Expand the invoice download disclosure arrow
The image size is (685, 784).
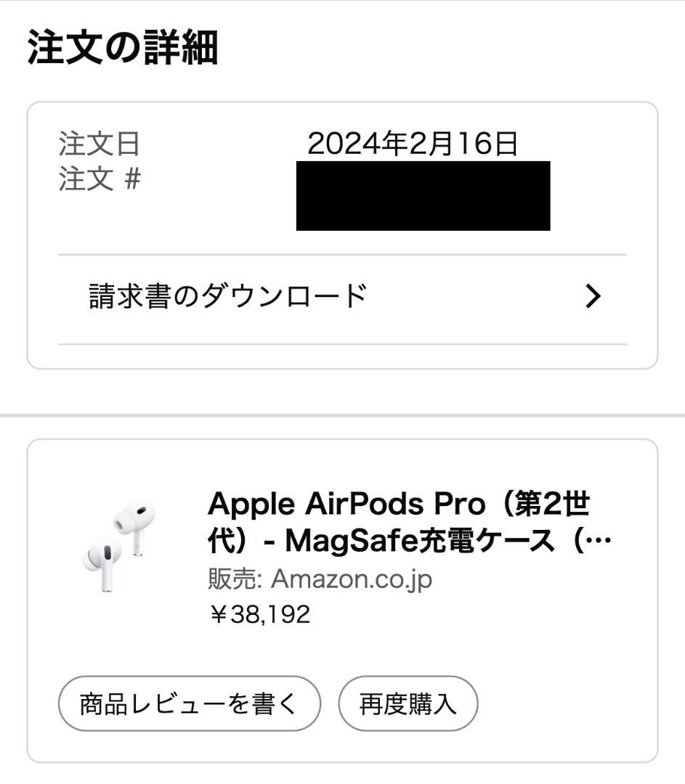(x=594, y=295)
